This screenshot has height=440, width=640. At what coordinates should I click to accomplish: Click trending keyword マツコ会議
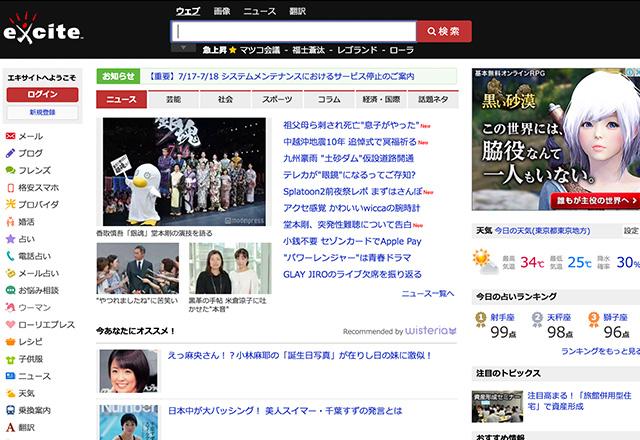click(x=260, y=50)
